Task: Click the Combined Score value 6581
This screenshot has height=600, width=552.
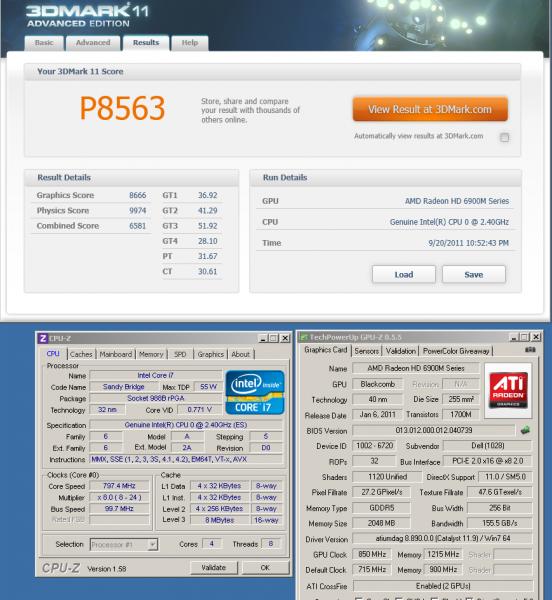Action: [138, 226]
